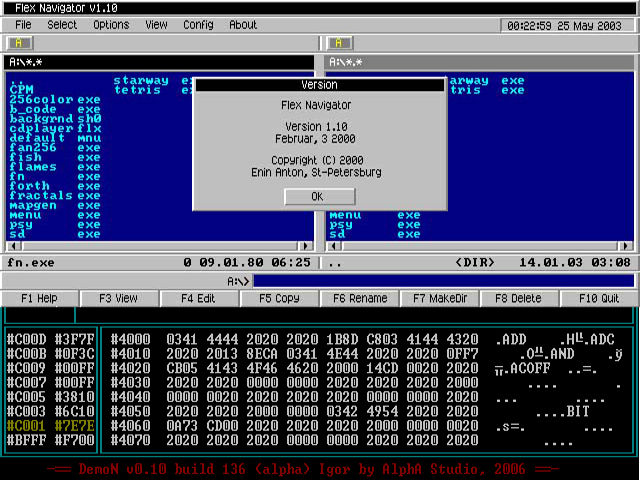Select 256color exe in left panel

coord(55,100)
